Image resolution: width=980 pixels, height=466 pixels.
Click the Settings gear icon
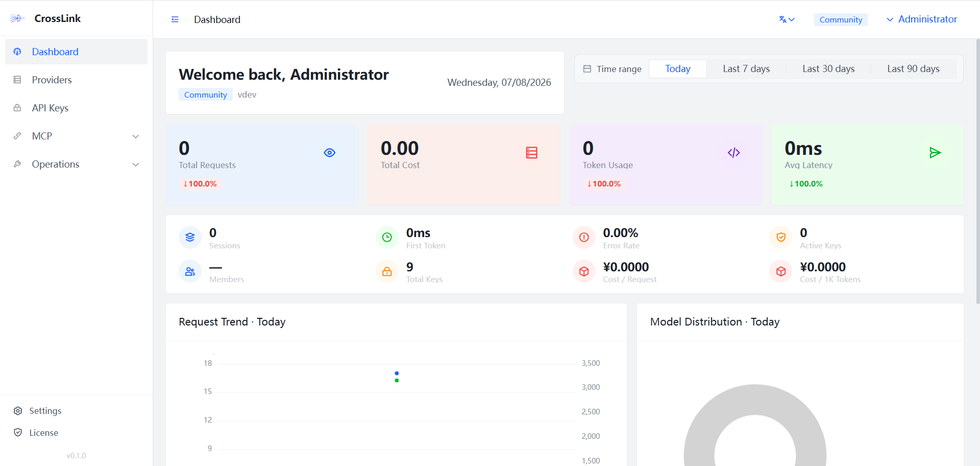tap(18, 411)
